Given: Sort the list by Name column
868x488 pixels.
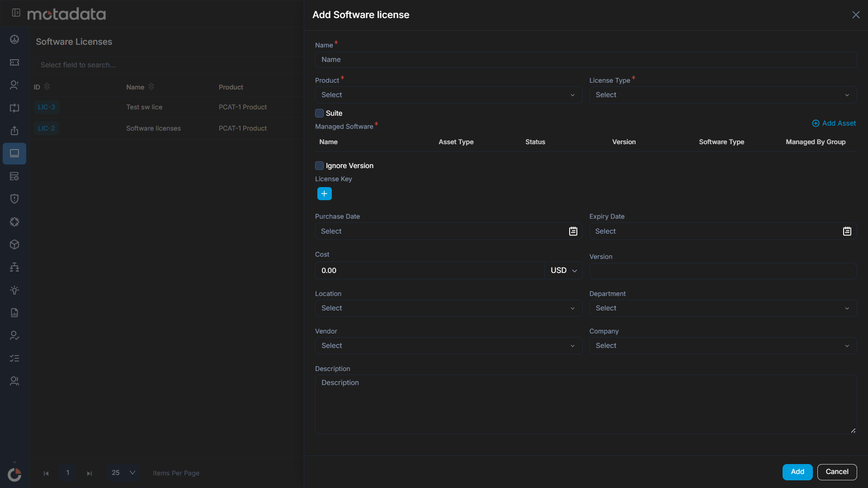Looking at the screenshot, I should (x=151, y=87).
